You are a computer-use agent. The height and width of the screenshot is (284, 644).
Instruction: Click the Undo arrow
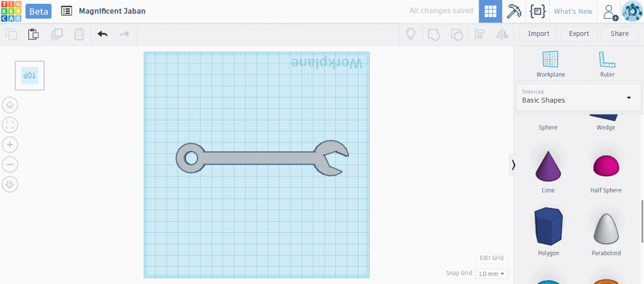103,34
